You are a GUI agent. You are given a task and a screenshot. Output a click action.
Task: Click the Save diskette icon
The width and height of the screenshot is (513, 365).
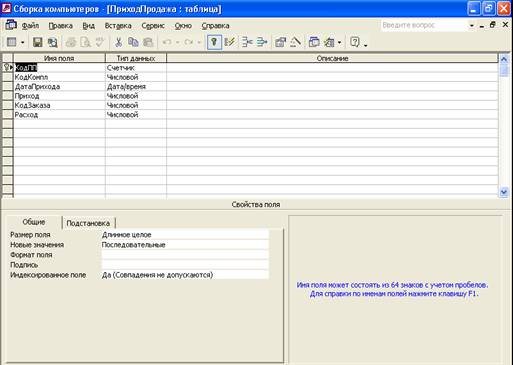37,42
